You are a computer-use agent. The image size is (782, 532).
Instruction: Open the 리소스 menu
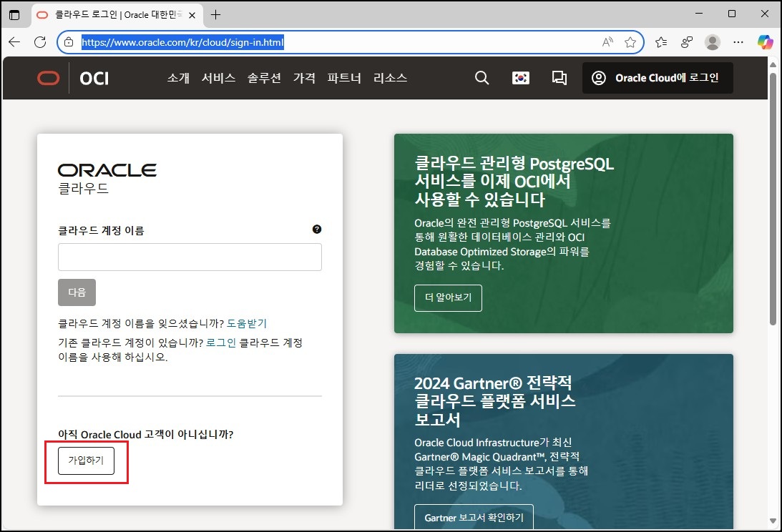[x=390, y=78]
